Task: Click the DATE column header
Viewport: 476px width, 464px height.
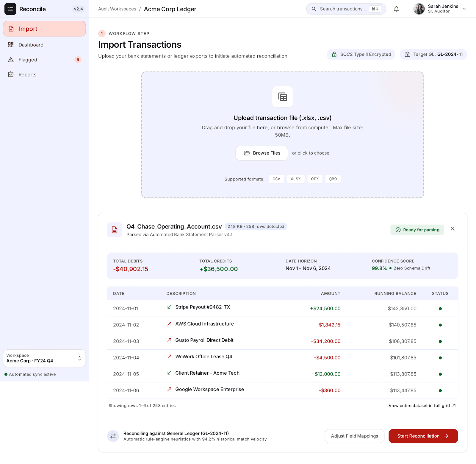Action: tap(119, 293)
